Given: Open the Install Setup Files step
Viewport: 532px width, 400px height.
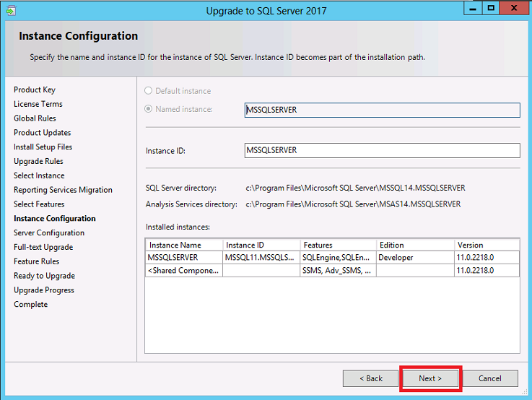Looking at the screenshot, I should (x=43, y=147).
